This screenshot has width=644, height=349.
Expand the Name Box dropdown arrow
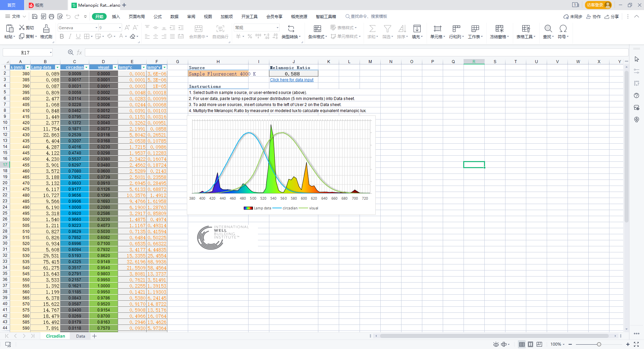coord(51,52)
